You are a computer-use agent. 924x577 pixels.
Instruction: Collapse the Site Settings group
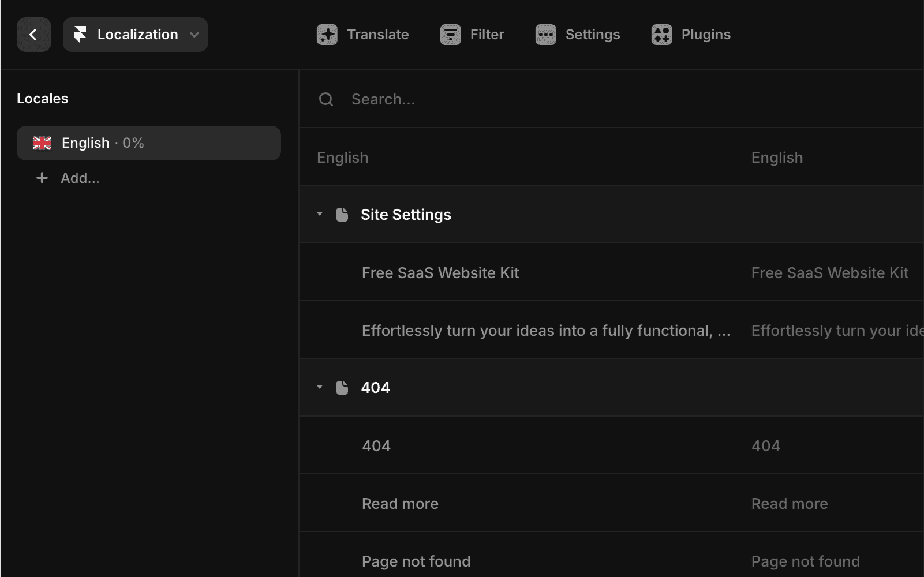[320, 214]
